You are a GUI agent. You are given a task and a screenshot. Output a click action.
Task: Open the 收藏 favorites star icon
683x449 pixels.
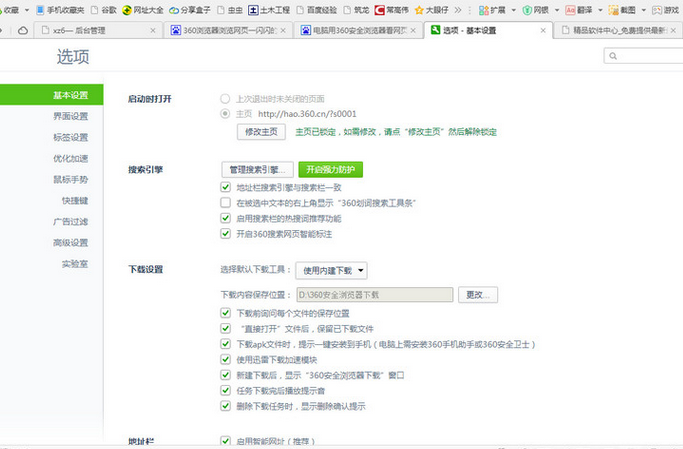[8, 8]
